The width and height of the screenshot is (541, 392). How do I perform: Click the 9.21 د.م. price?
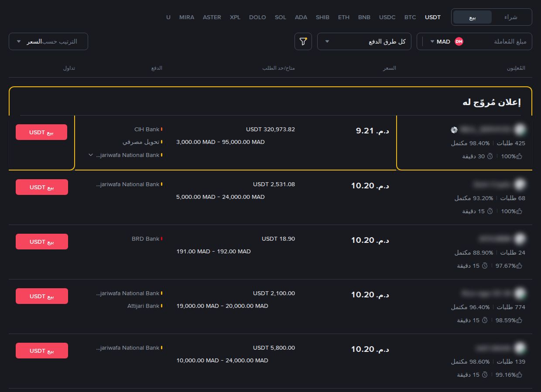coord(373,130)
